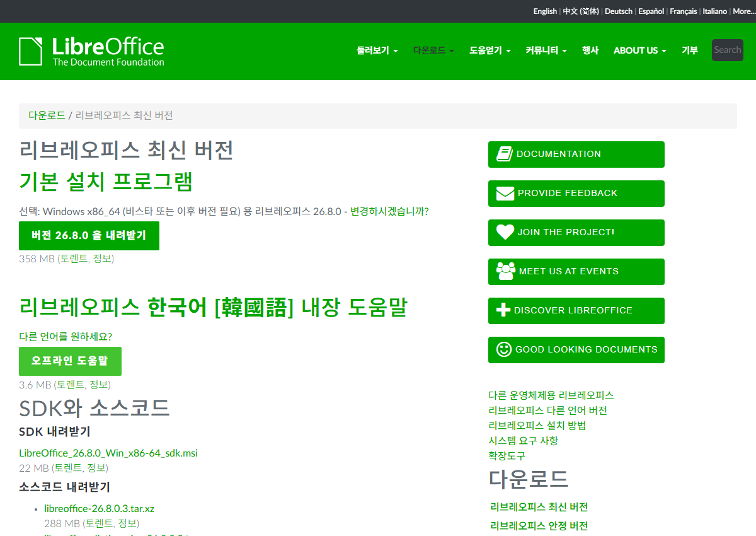Image resolution: width=756 pixels, height=536 pixels.
Task: Expand the ABOUT US dropdown
Action: point(640,50)
